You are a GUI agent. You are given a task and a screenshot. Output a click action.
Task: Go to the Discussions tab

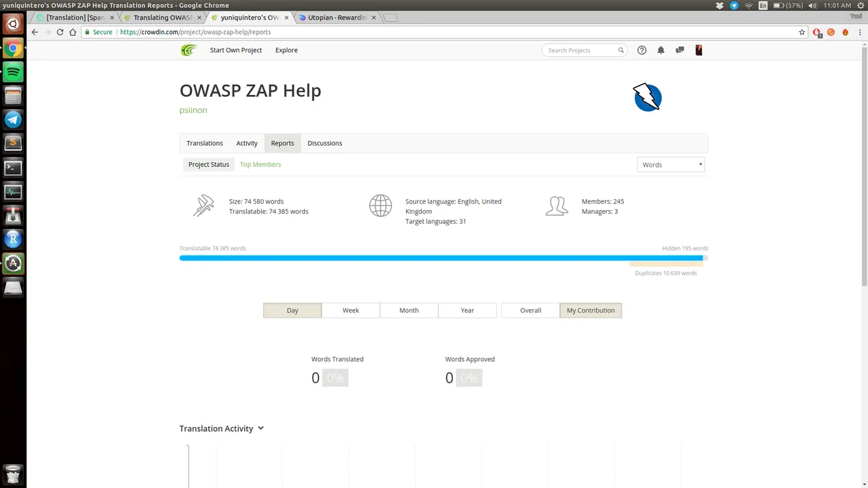(x=325, y=143)
